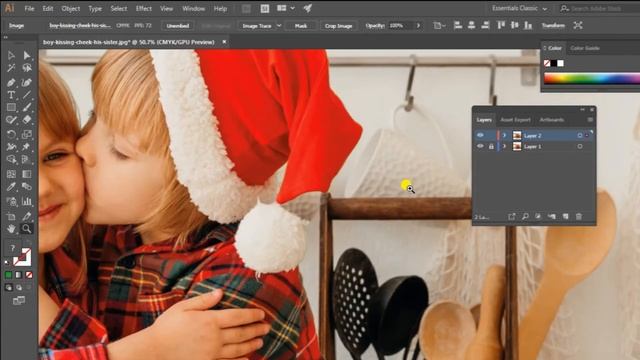Open Image Trace presets dropdown arrow
640x360 pixels.
279,25
